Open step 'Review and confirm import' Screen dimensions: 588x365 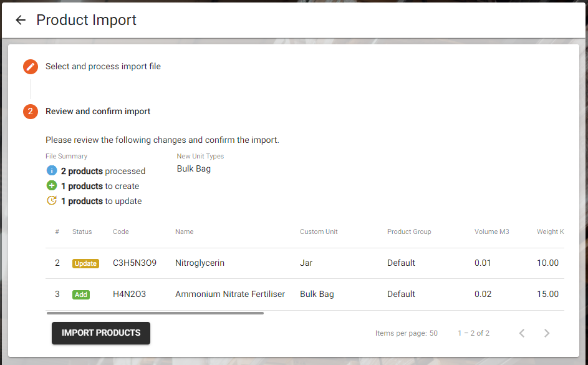[98, 112]
